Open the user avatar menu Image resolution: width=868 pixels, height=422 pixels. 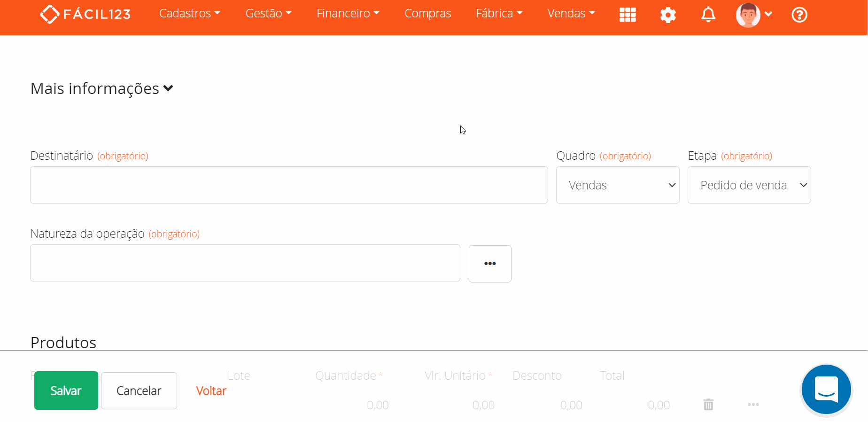[x=753, y=15]
